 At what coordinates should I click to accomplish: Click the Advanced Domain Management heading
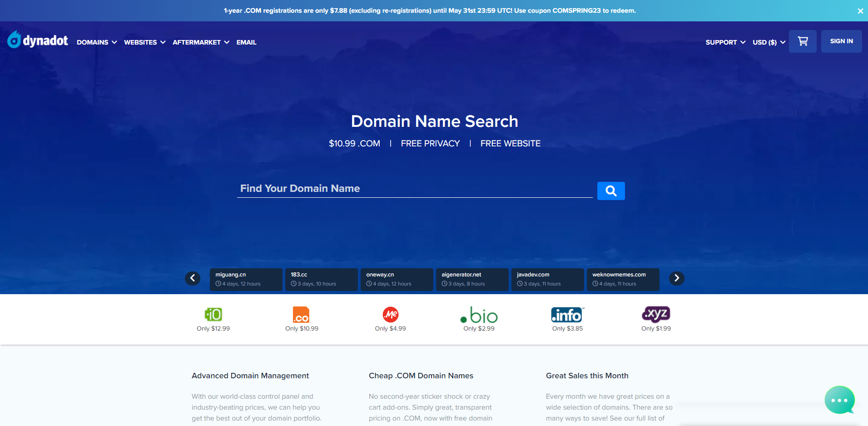click(x=250, y=376)
